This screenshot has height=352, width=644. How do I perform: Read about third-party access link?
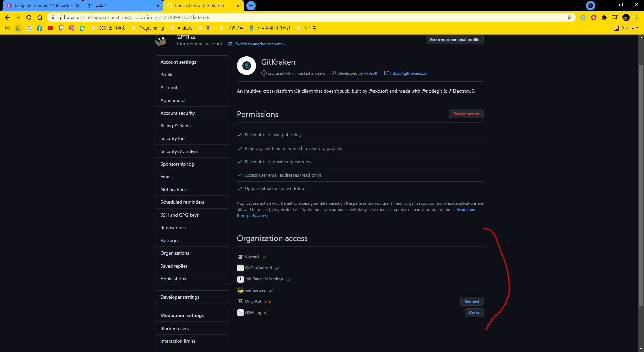point(466,210)
